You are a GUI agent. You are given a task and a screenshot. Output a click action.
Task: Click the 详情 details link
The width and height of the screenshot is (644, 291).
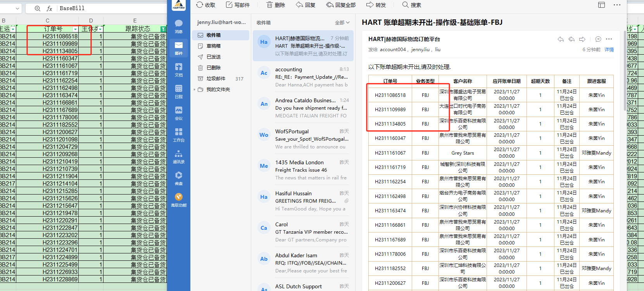pyautogui.click(x=609, y=50)
